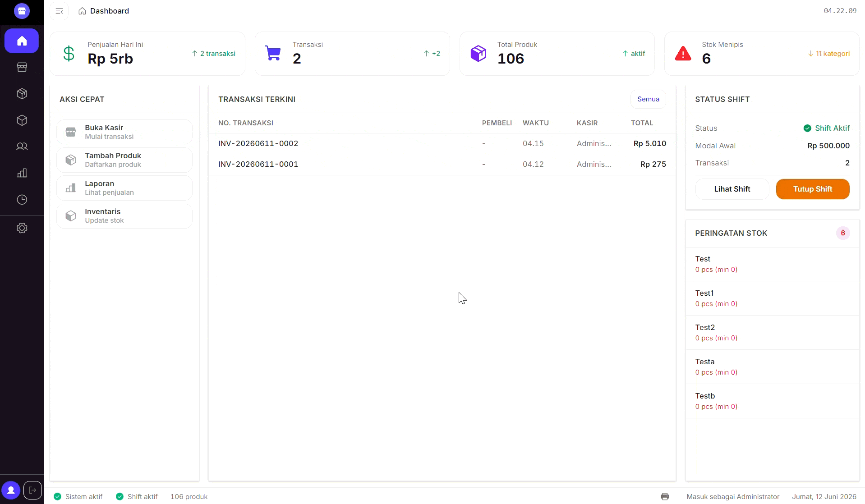This screenshot has width=865, height=504.
Task: Click the Laporan chart icon in quick actions
Action: 71,188
